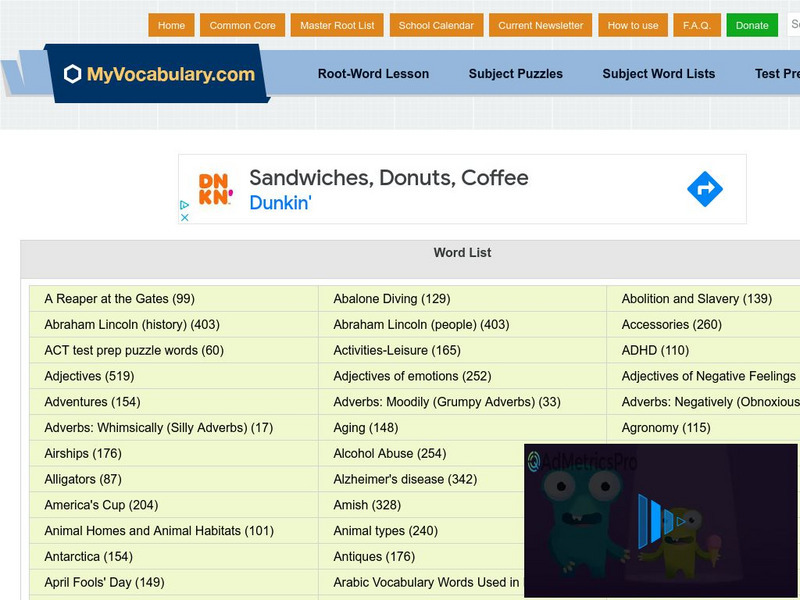Image resolution: width=800 pixels, height=600 pixels.
Task: Click the green Donate button
Action: tap(751, 25)
